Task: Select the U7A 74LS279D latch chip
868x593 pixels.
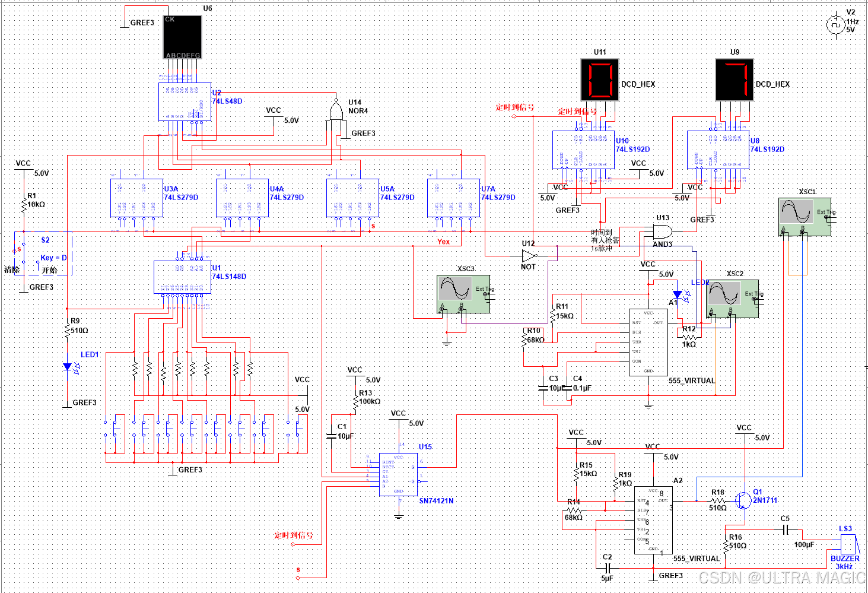Action: point(453,198)
